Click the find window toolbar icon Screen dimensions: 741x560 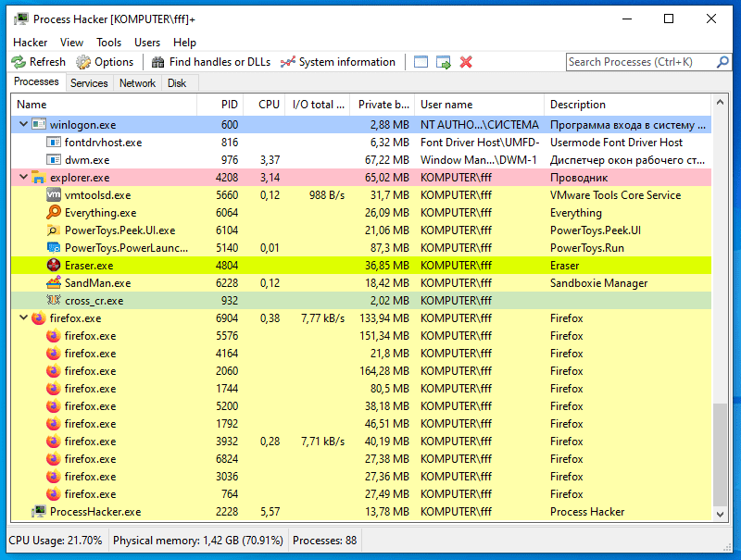pyautogui.click(x=421, y=62)
